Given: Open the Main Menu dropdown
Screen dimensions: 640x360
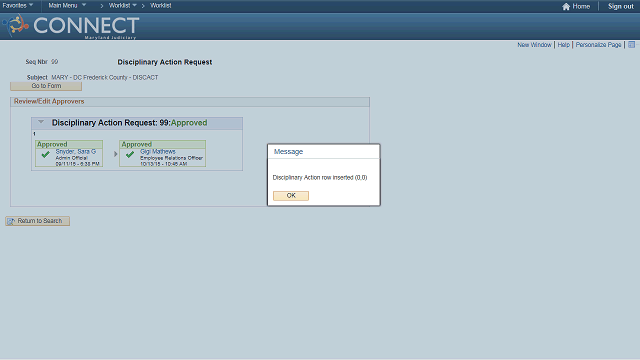Looking at the screenshot, I should [67, 6].
